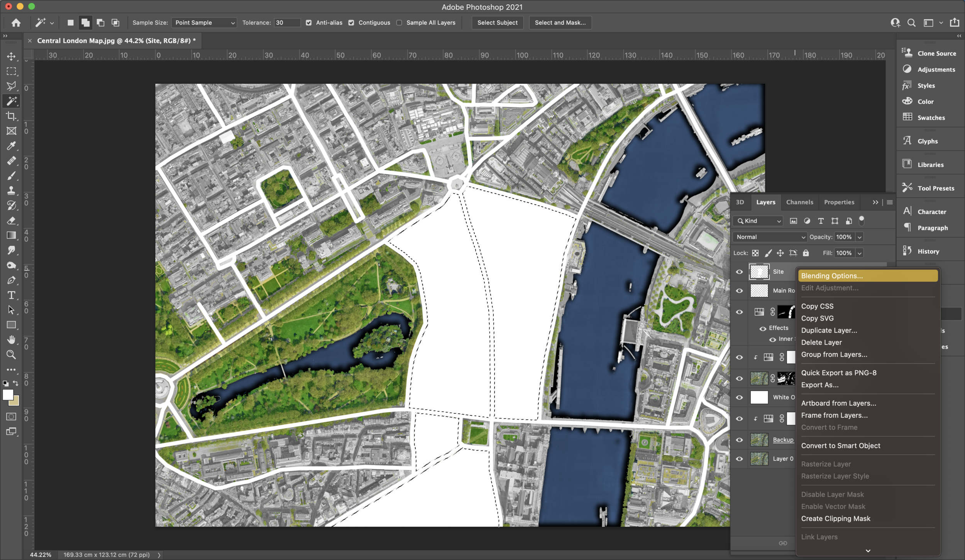Select the Brush tool
The width and height of the screenshot is (965, 560).
tap(11, 176)
